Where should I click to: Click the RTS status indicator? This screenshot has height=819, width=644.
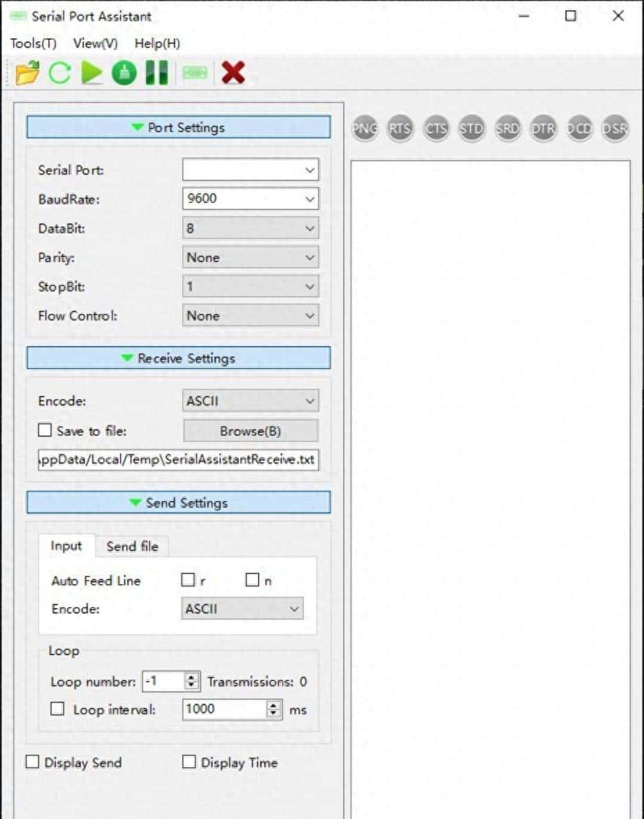coord(399,128)
